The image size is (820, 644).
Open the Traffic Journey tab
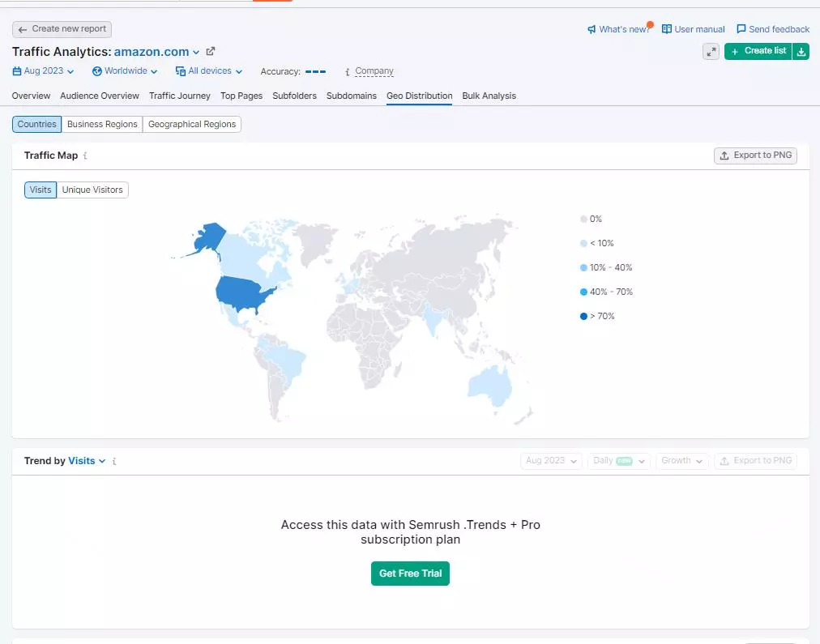tap(179, 96)
